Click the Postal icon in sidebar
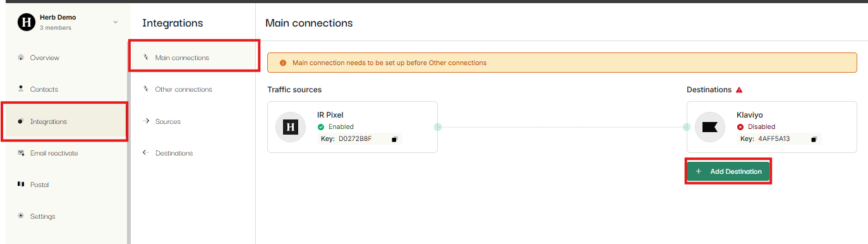The width and height of the screenshot is (868, 244). coord(21,185)
